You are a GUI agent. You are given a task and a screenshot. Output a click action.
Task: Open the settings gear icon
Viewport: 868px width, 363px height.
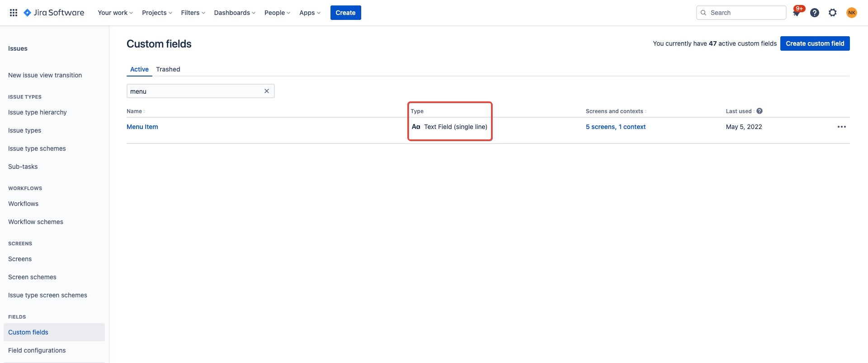point(833,13)
